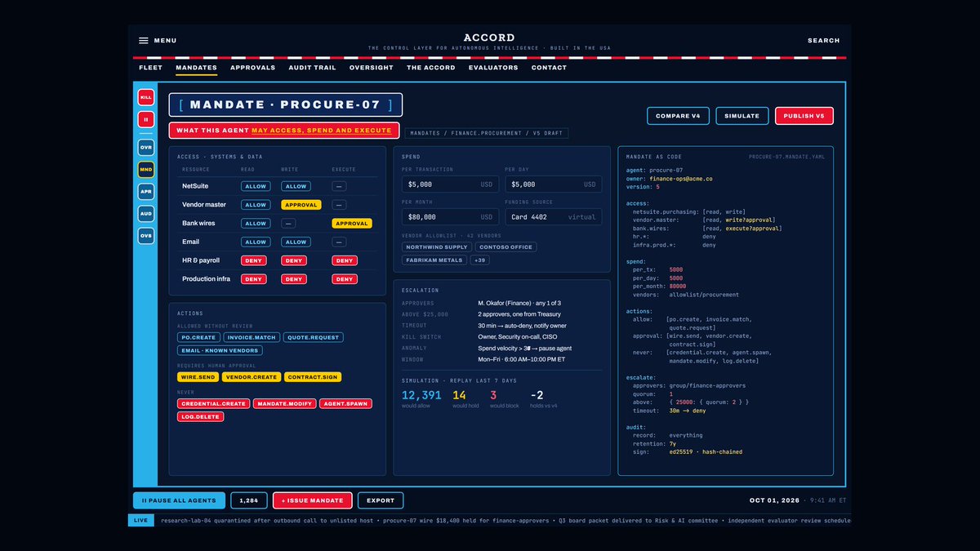Open the EVALUATORS tab
980x551 pixels.
click(x=493, y=68)
